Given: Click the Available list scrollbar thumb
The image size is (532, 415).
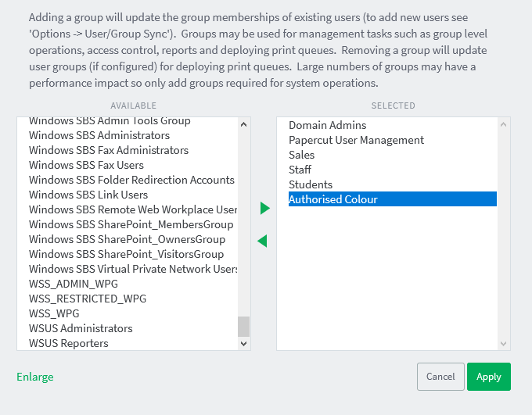Looking at the screenshot, I should [243, 326].
